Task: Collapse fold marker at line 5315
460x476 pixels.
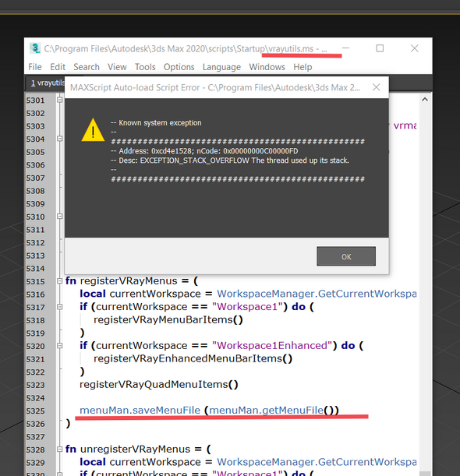Action: pyautogui.click(x=59, y=281)
